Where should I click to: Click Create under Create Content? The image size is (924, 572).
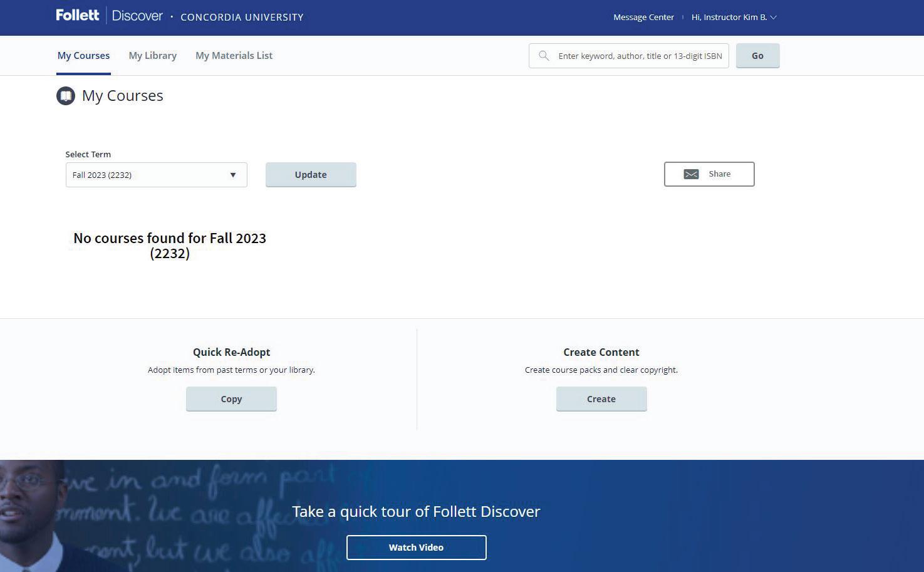[601, 399]
